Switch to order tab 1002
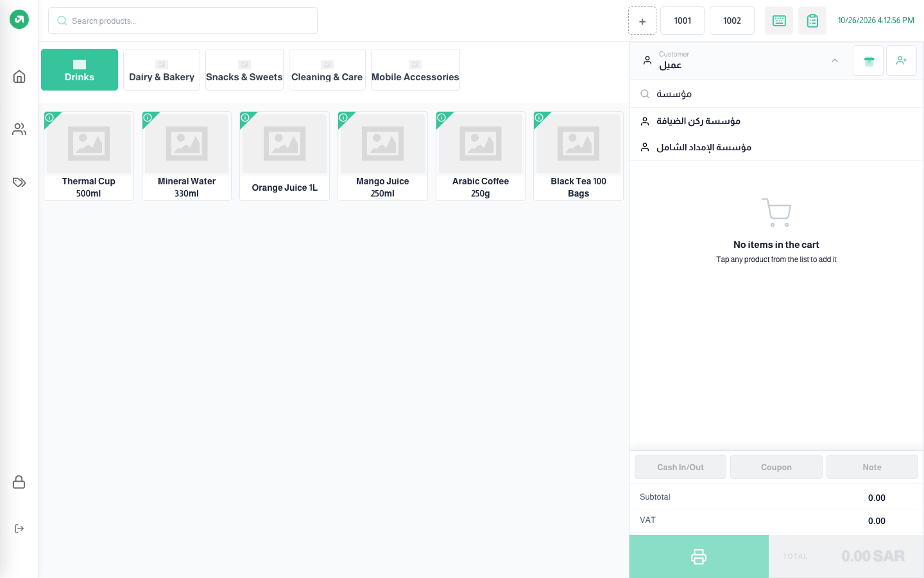924x578 pixels. pos(732,21)
